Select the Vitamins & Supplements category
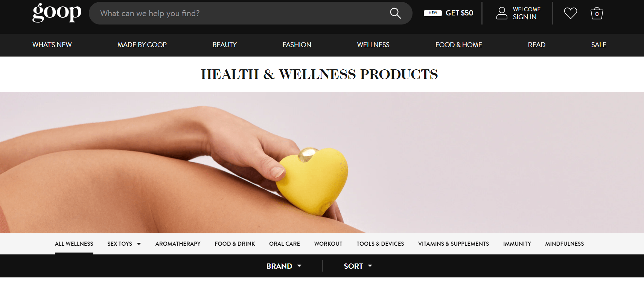This screenshot has width=644, height=294. pyautogui.click(x=454, y=244)
